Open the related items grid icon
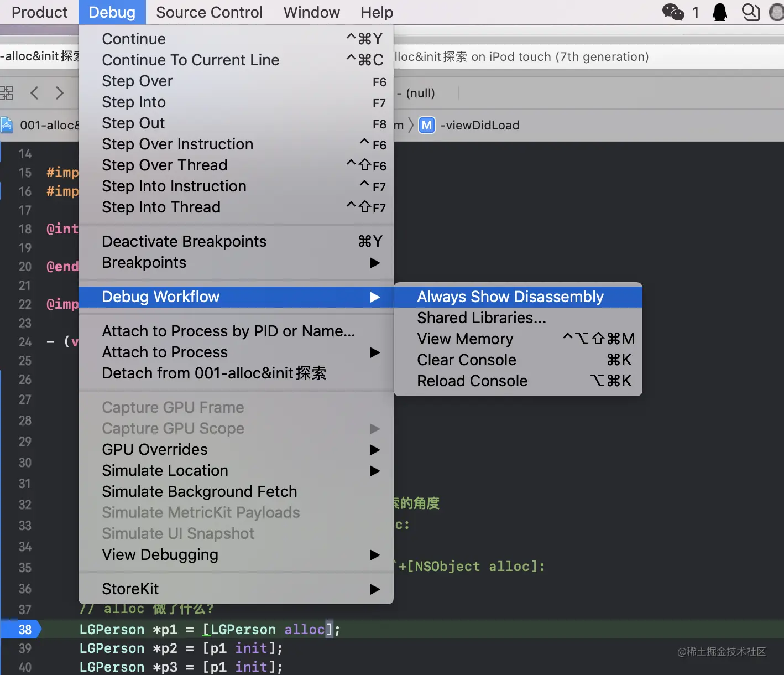 (6, 93)
